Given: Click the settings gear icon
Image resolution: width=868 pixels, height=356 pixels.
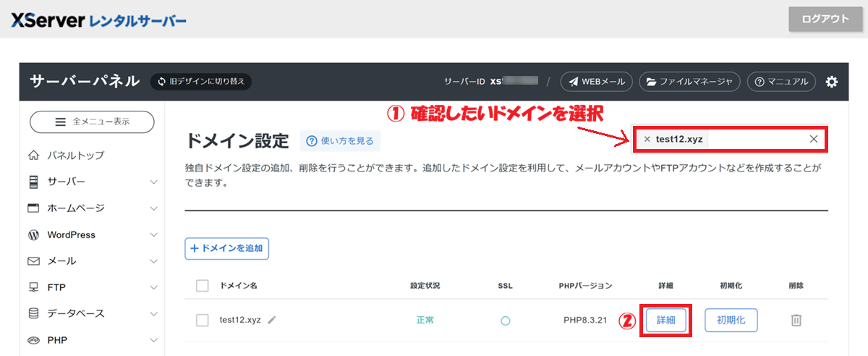Looking at the screenshot, I should [832, 82].
